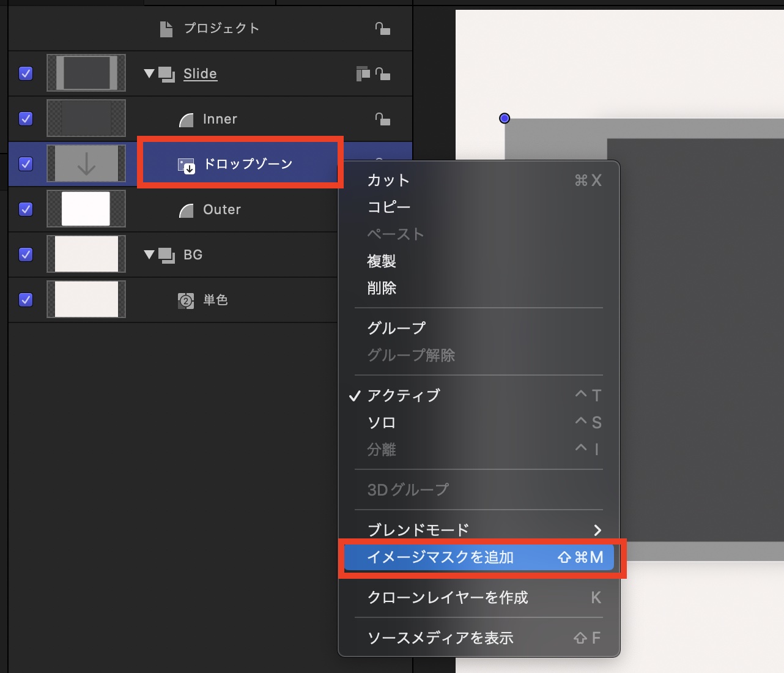
Task: Uncheck the Slide group visibility checkbox
Action: [x=26, y=73]
